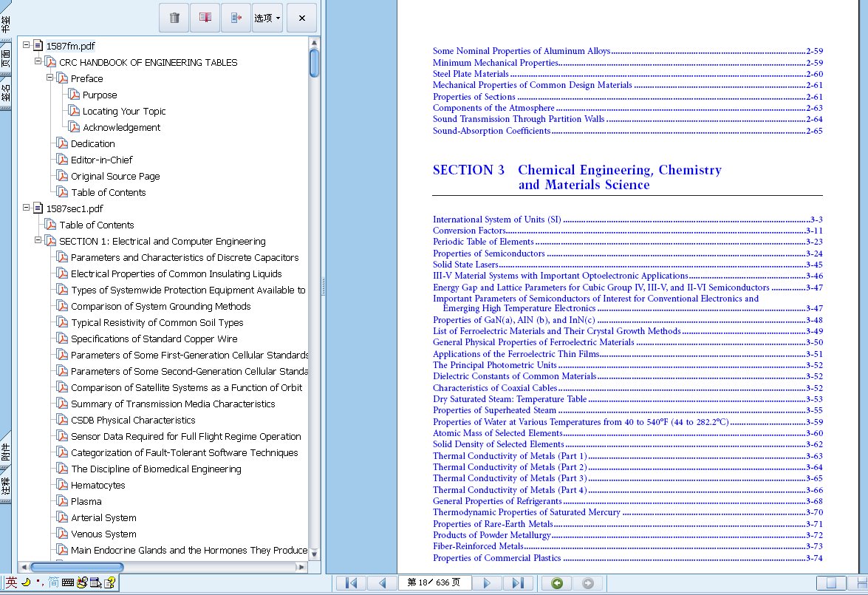Click the panel splitter handle between panes
Screen dimensions: 868x595
pyautogui.click(x=324, y=287)
